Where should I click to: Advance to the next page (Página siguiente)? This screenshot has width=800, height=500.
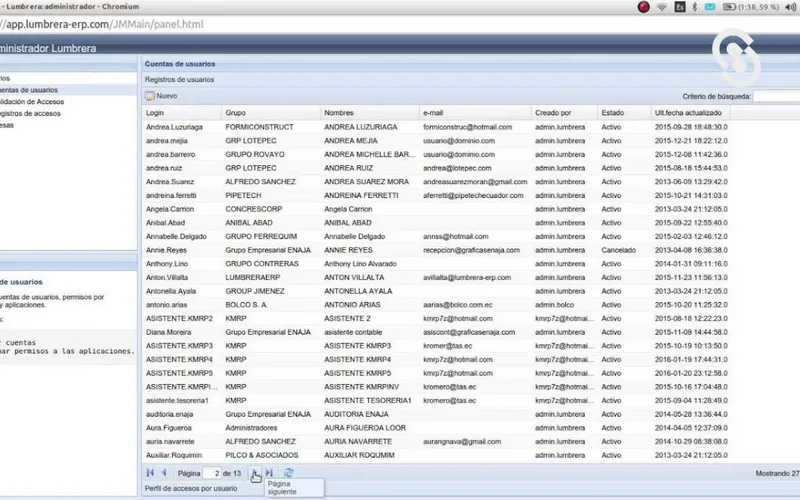point(256,473)
